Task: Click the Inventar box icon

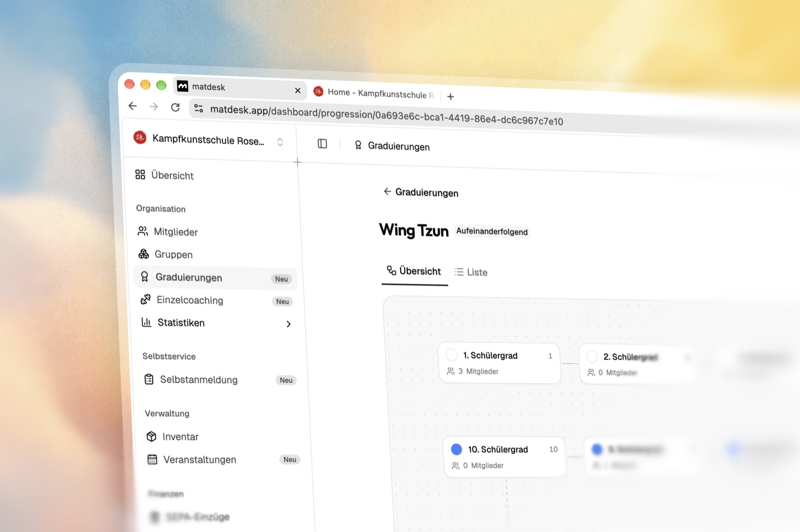Action: click(151, 437)
